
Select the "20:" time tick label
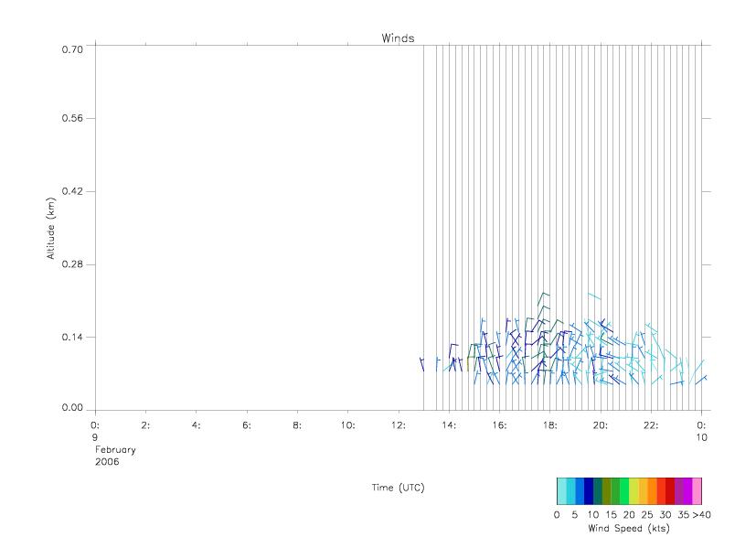[601, 425]
